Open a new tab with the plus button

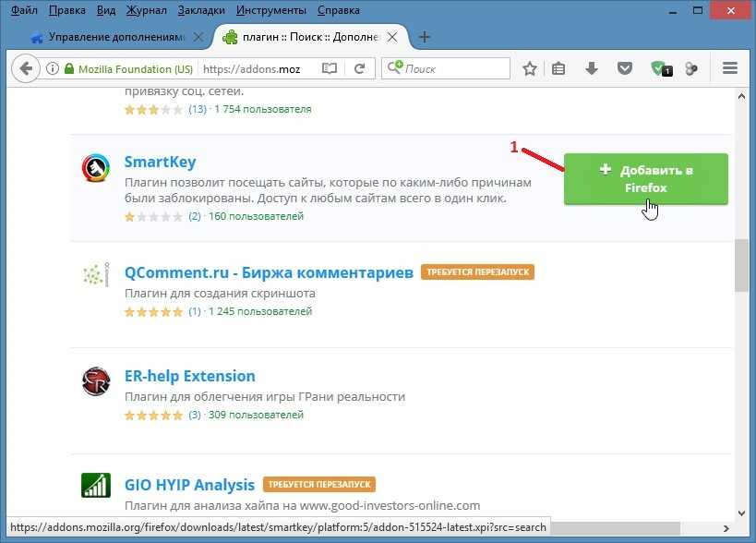[x=425, y=37]
